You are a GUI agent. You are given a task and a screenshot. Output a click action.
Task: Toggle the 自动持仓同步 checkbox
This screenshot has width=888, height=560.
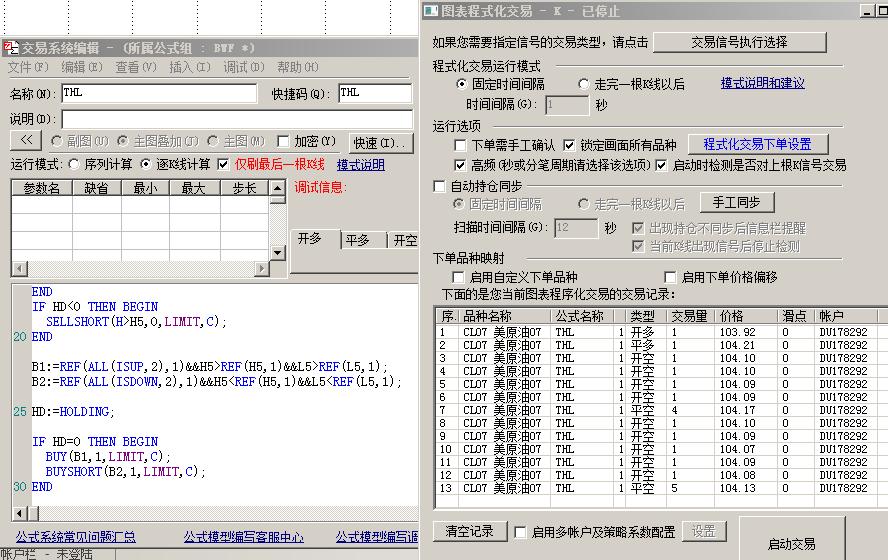coord(440,186)
